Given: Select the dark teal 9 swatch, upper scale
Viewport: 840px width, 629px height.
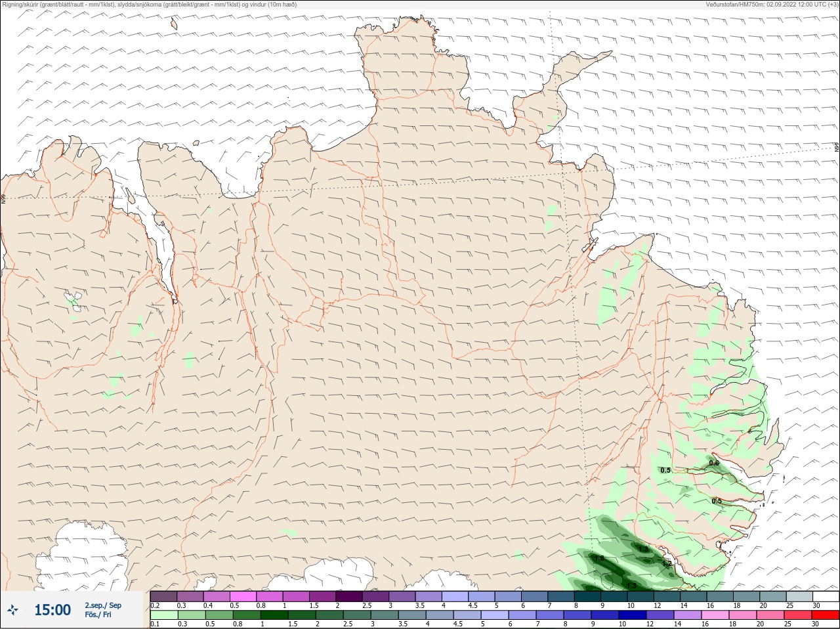Looking at the screenshot, I should pos(614,596).
